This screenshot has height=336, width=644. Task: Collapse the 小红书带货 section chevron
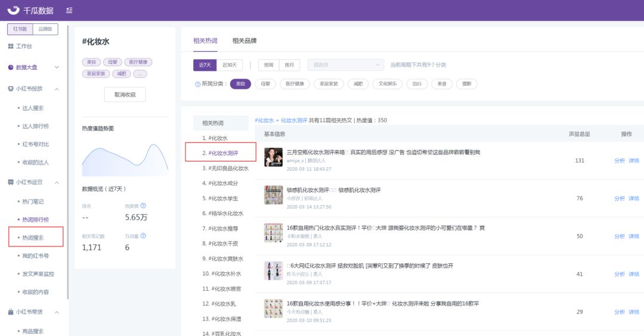[57, 312]
